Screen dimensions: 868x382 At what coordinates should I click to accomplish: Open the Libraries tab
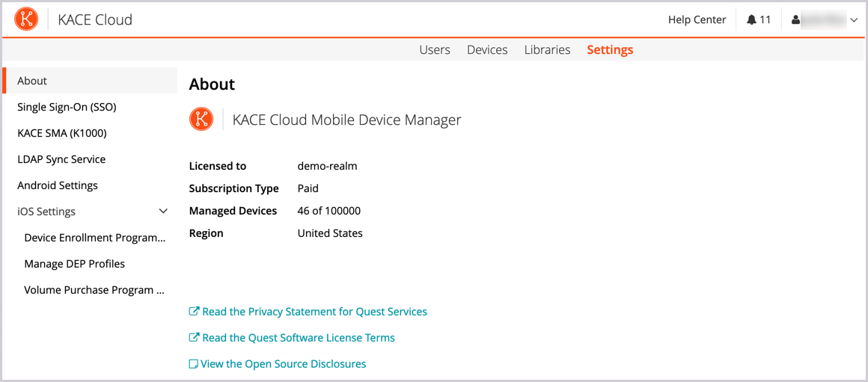click(x=547, y=50)
